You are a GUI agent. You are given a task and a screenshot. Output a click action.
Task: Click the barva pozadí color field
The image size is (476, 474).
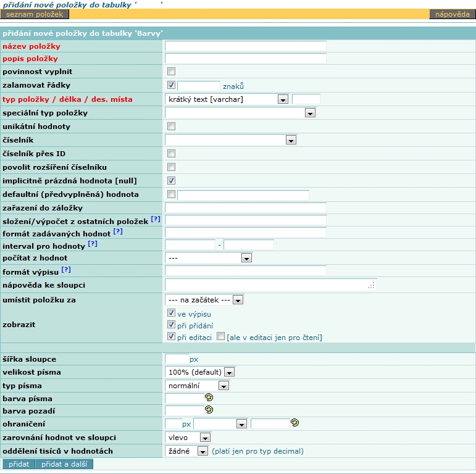(184, 410)
